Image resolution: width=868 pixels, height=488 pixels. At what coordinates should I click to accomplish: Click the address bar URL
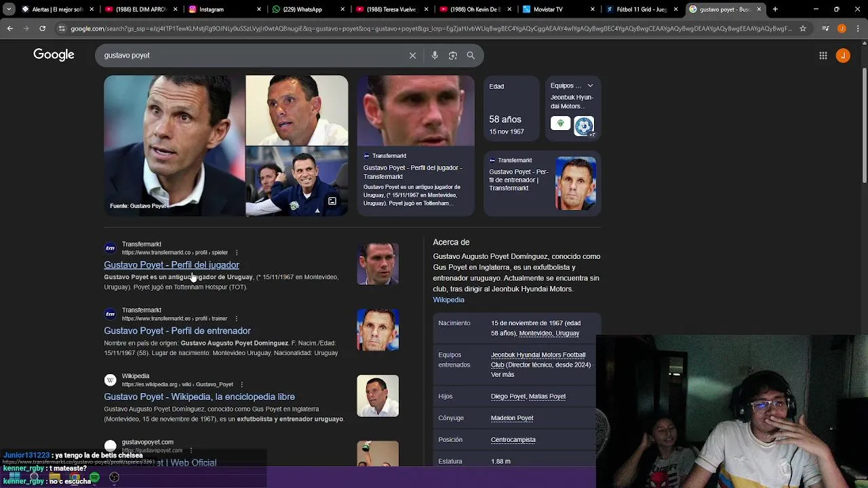point(431,28)
